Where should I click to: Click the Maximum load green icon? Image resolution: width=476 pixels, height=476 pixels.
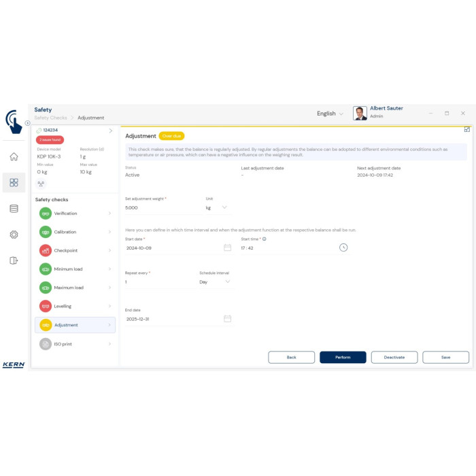pos(46,288)
